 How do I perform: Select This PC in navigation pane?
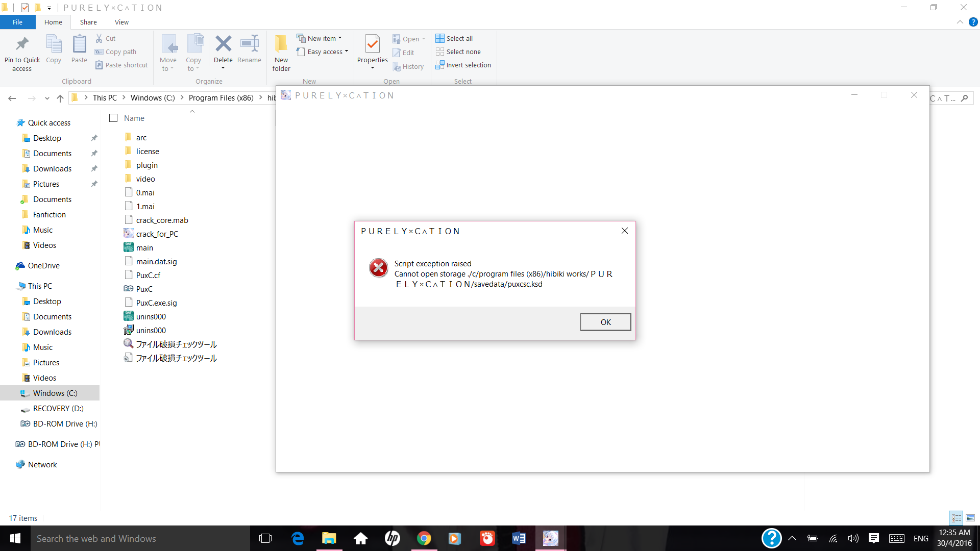[40, 286]
